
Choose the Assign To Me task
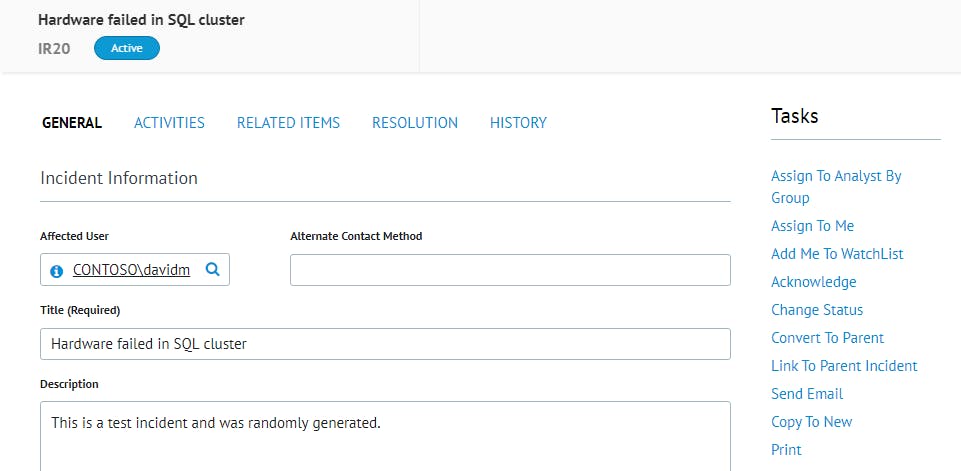(x=812, y=226)
